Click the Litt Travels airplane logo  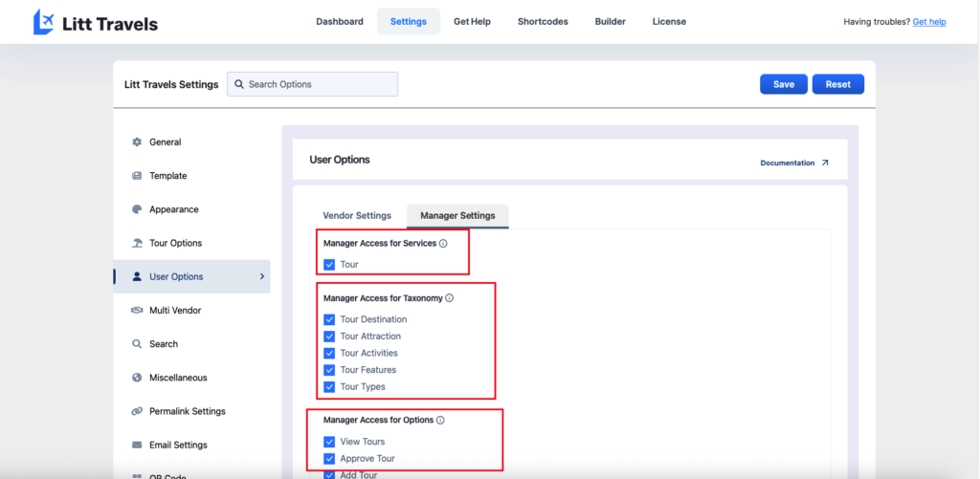(x=43, y=22)
